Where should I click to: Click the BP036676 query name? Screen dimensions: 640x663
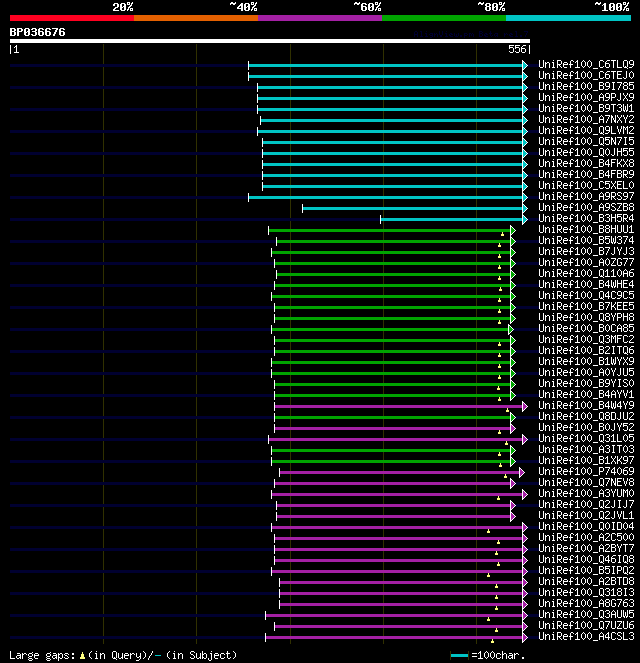click(38, 32)
